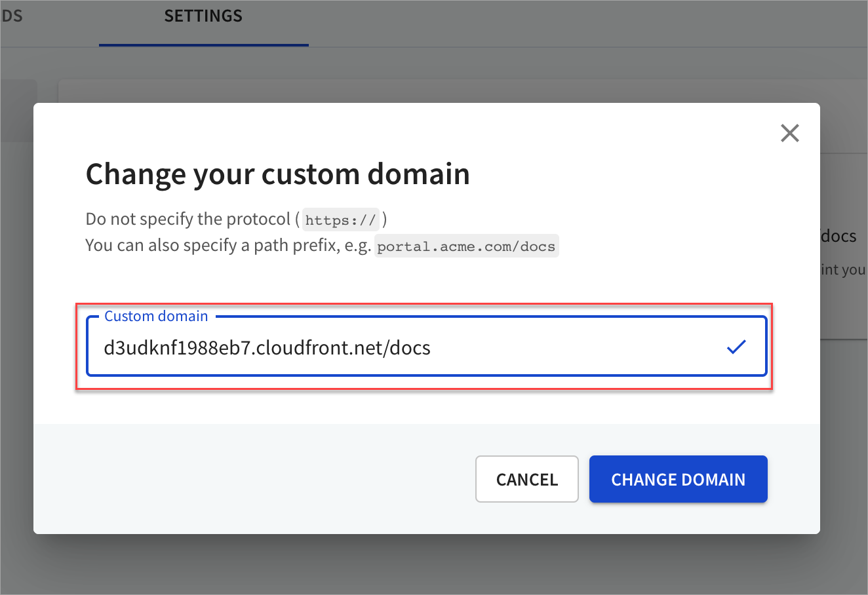Screen dimensions: 868x595
Task: Select the portal.acme.com/docs example text
Action: pyautogui.click(x=466, y=246)
